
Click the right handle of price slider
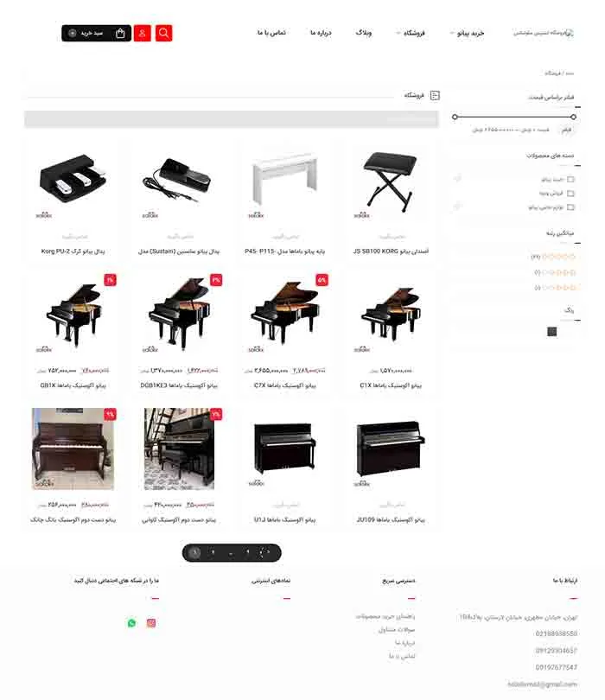point(573,117)
